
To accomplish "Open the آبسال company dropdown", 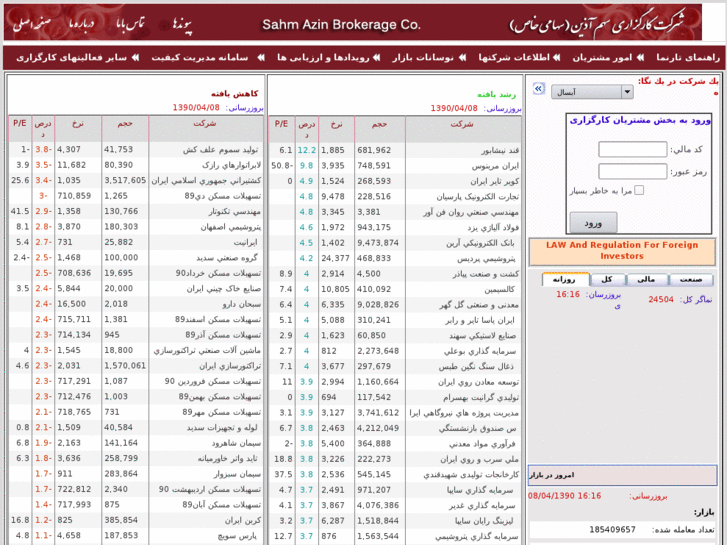I will click(592, 92).
